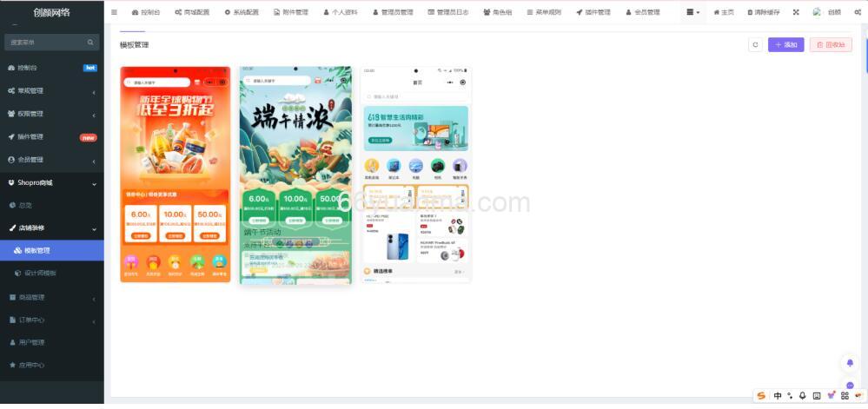
Task: Open the 商城配置 top tab
Action: point(192,12)
